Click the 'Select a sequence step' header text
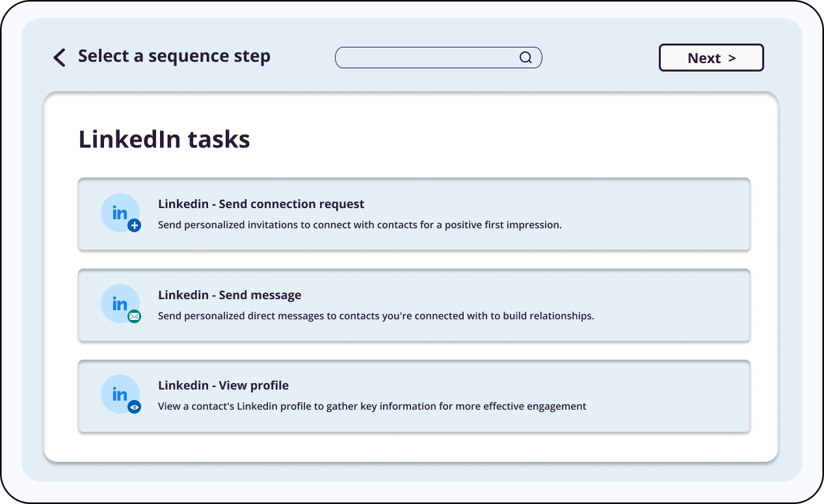Viewport: 824px width, 504px height. coord(174,57)
